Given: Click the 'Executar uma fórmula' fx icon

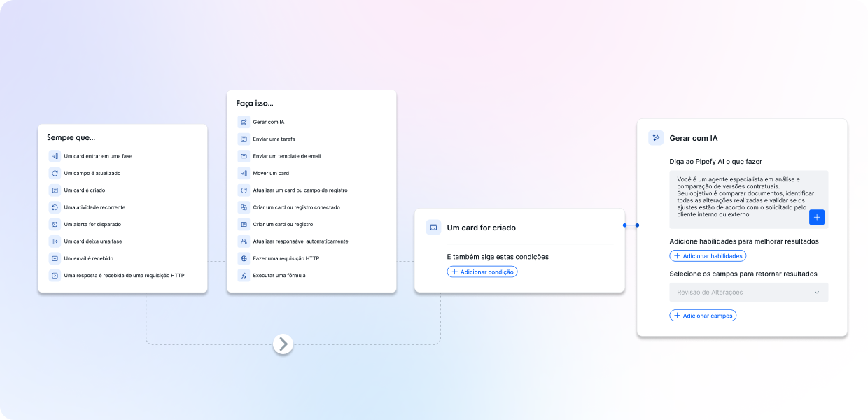Looking at the screenshot, I should click(x=244, y=276).
